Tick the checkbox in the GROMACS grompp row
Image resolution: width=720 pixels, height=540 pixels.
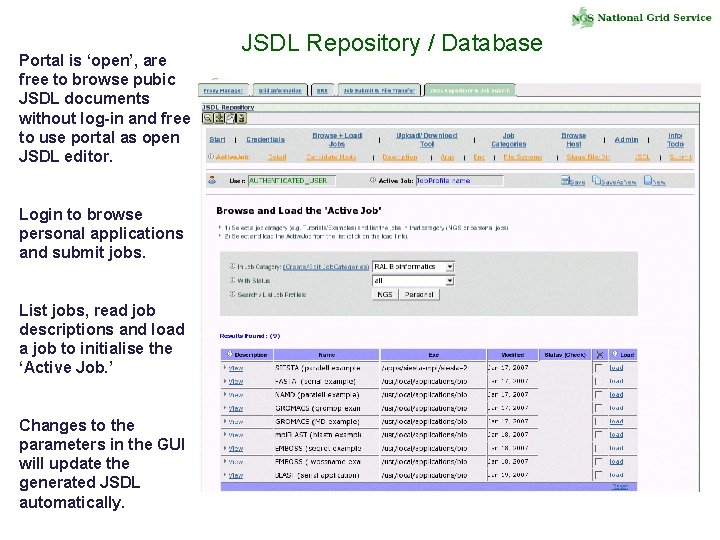tap(598, 408)
